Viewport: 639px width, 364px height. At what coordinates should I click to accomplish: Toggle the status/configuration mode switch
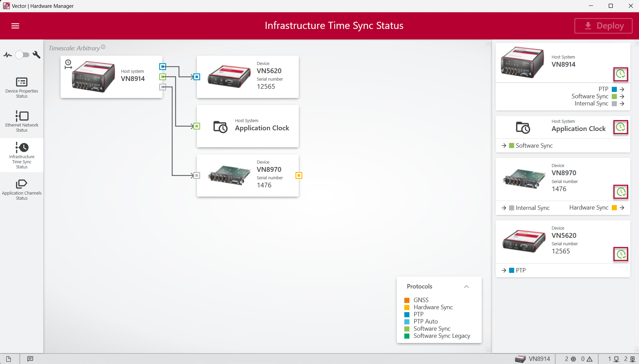pyautogui.click(x=22, y=55)
